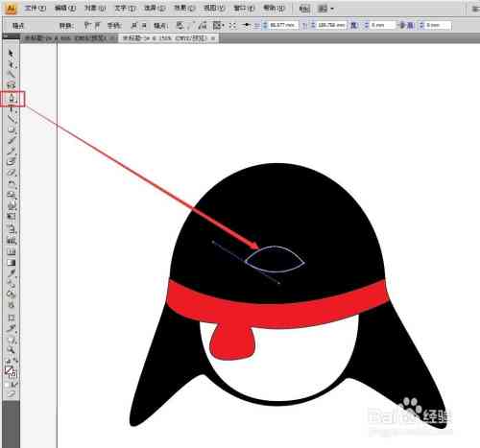Activate the Eyedropper tool
The height and width of the screenshot is (448, 480).
point(12,273)
